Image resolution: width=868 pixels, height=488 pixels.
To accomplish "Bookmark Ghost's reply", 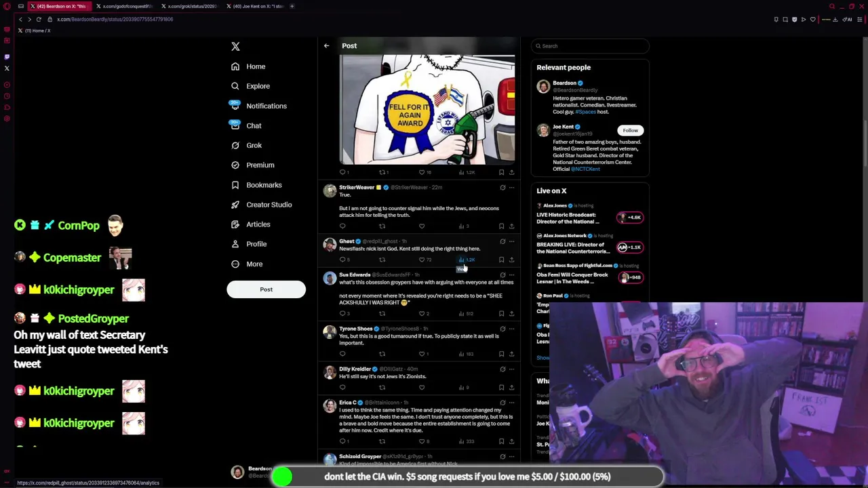I will pyautogui.click(x=501, y=260).
